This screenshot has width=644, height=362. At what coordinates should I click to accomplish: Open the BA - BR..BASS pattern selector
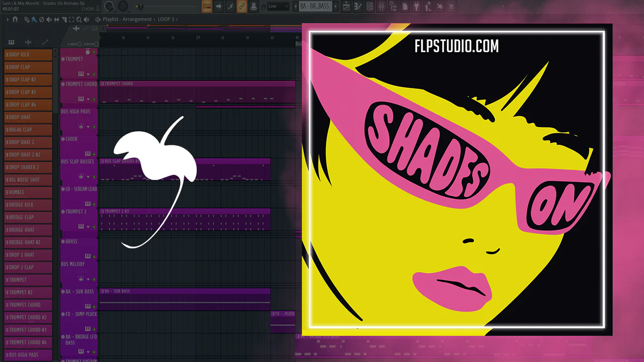pyautogui.click(x=315, y=6)
